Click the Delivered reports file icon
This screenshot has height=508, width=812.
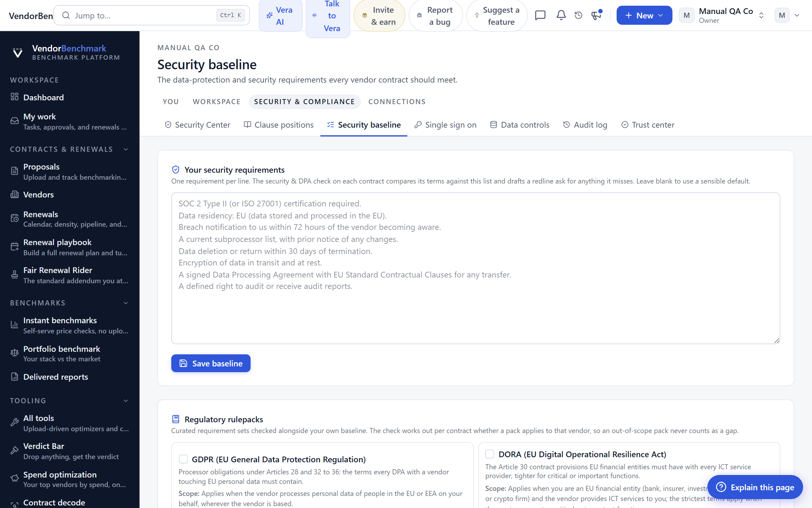point(14,377)
